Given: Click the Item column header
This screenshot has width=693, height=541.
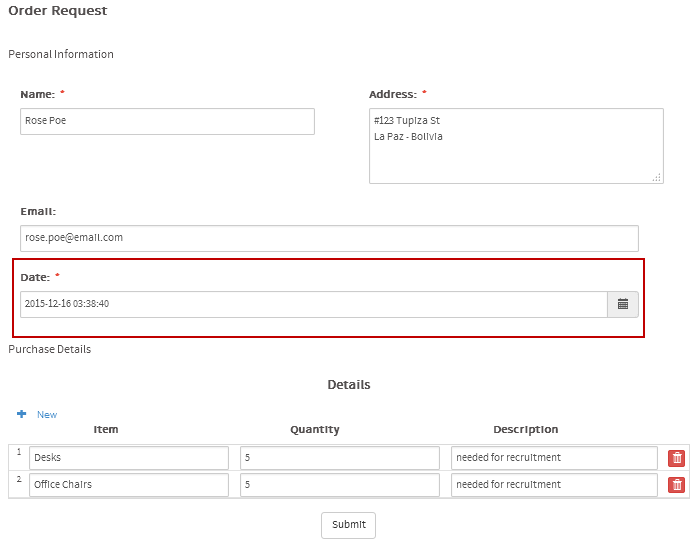Looking at the screenshot, I should pyautogui.click(x=106, y=430).
